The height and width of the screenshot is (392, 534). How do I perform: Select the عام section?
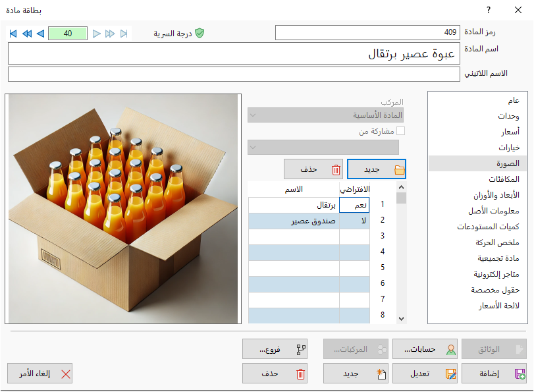(478, 100)
